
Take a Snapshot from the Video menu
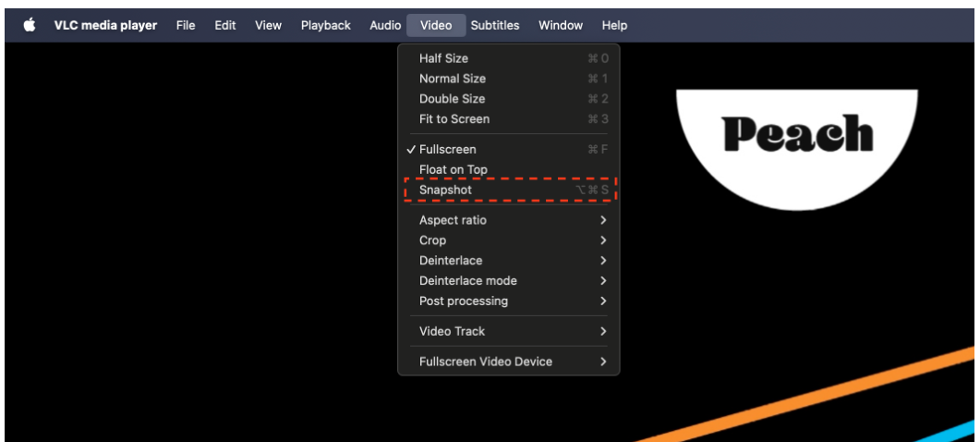[x=445, y=190]
